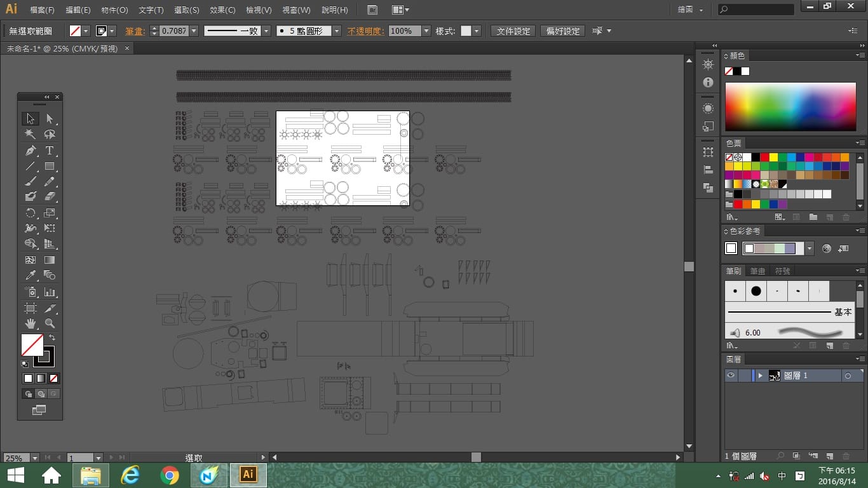Select the Type tool

[50, 151]
